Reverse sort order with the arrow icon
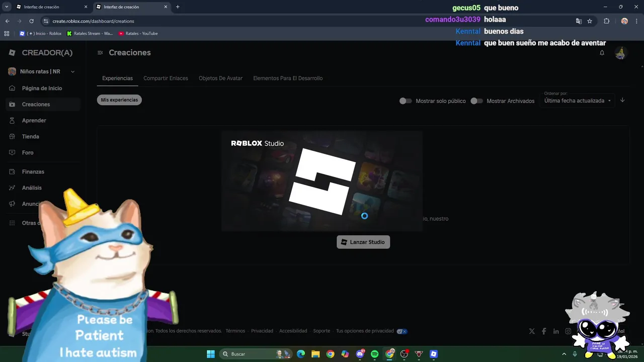 (x=622, y=100)
